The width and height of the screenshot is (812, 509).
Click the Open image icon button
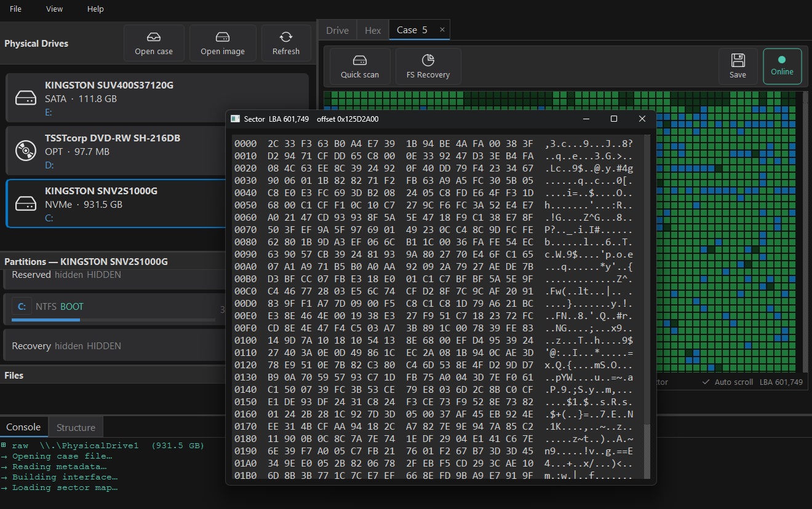223,37
